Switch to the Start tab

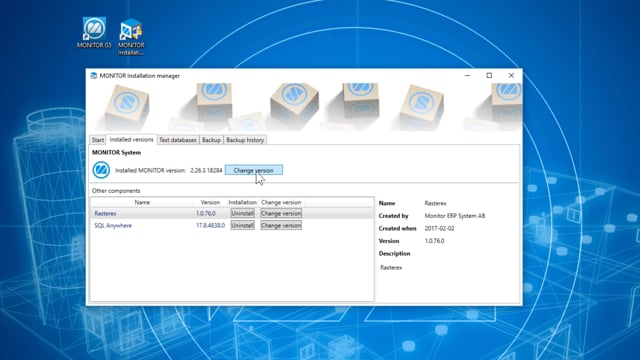point(98,140)
